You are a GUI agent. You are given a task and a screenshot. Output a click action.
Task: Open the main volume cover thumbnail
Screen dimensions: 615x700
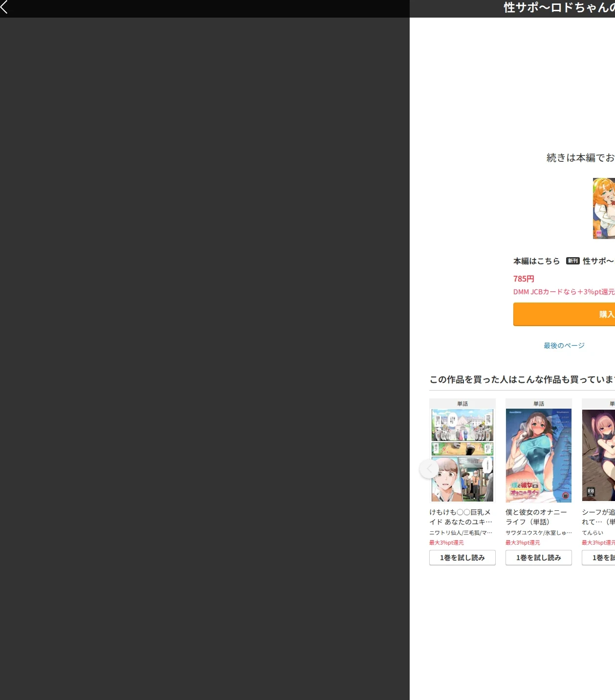[x=604, y=208]
